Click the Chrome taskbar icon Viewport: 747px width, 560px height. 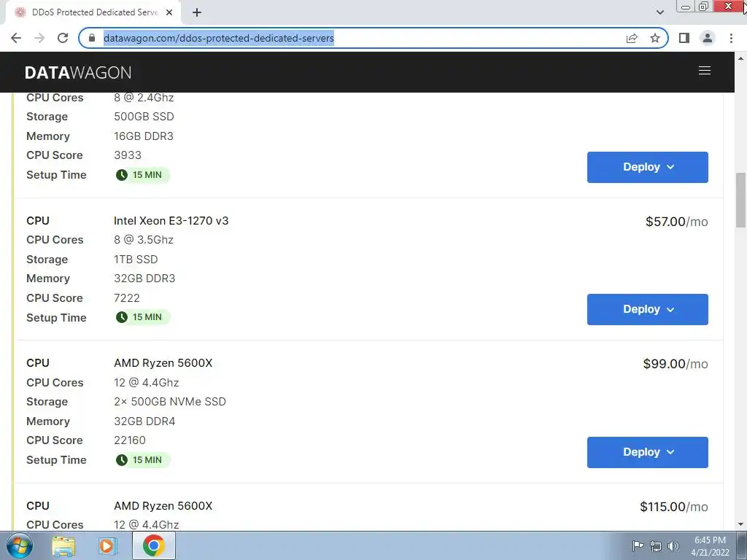click(x=153, y=546)
